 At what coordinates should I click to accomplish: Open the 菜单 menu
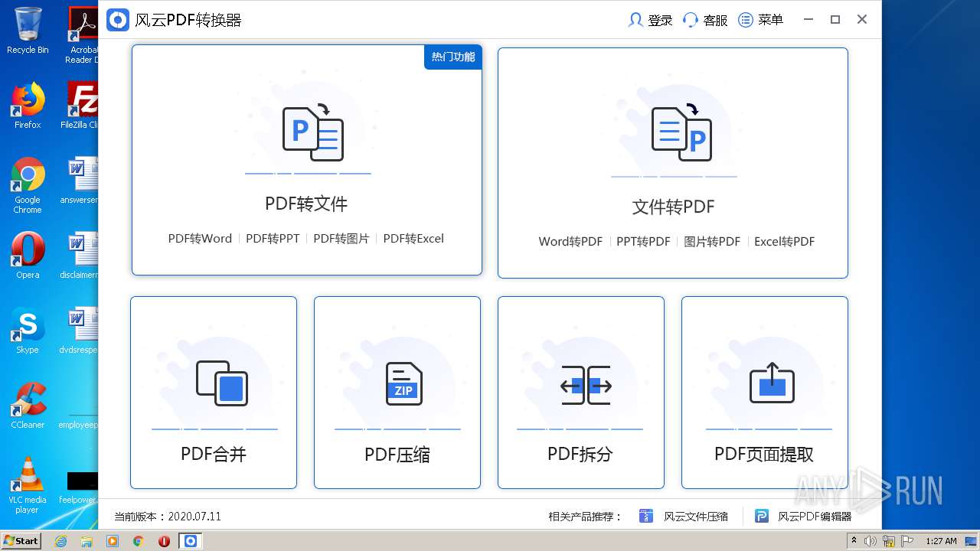(x=760, y=20)
